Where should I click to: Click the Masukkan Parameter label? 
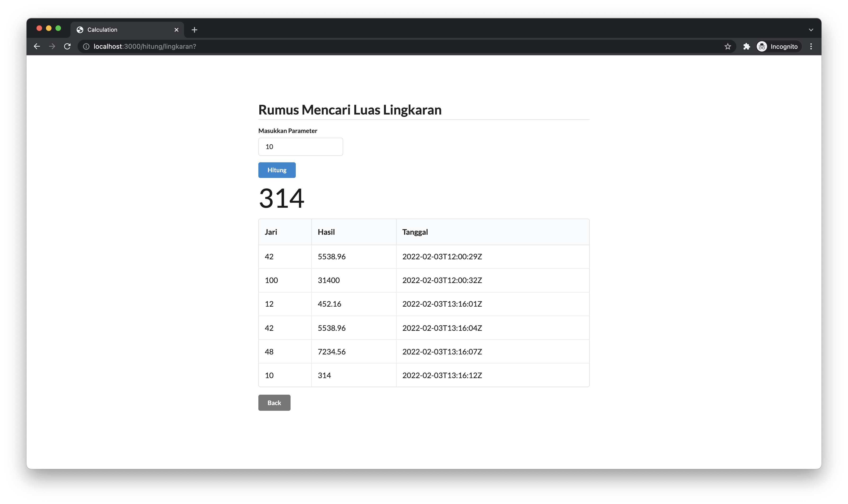point(288,131)
